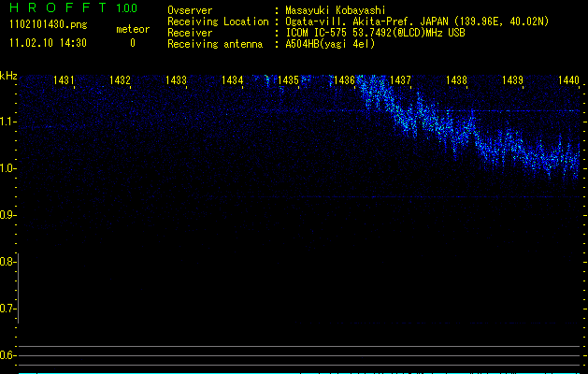Click the 1.0 kHz axis label
Viewport: 588px width, 374px height.
click(8, 168)
